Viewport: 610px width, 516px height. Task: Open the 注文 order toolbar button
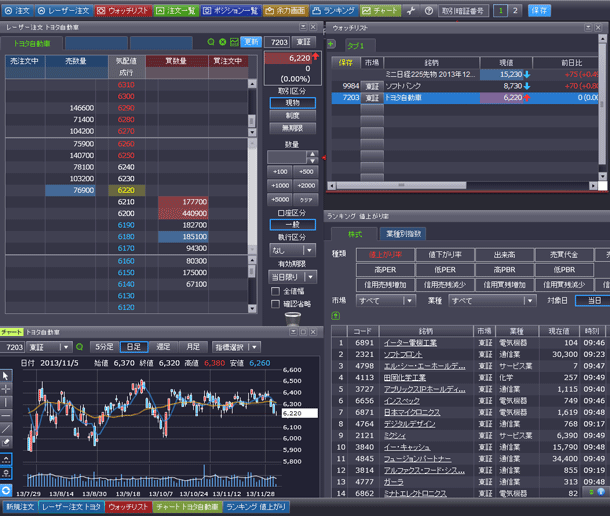[18, 11]
